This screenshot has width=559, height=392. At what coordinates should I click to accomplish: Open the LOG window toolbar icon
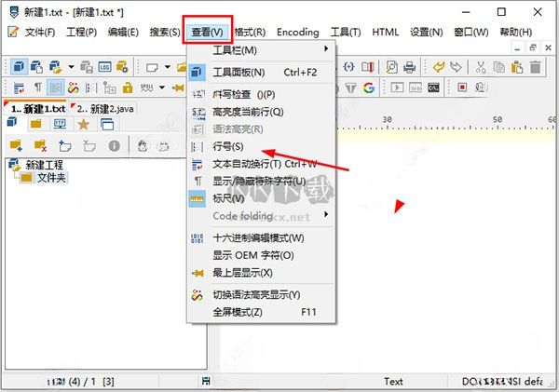coord(104,67)
